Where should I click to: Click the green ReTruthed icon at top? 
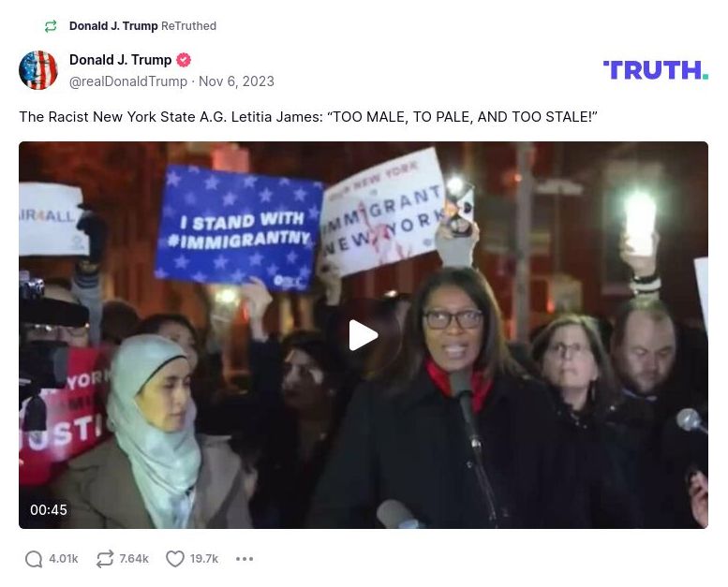pyautogui.click(x=51, y=26)
